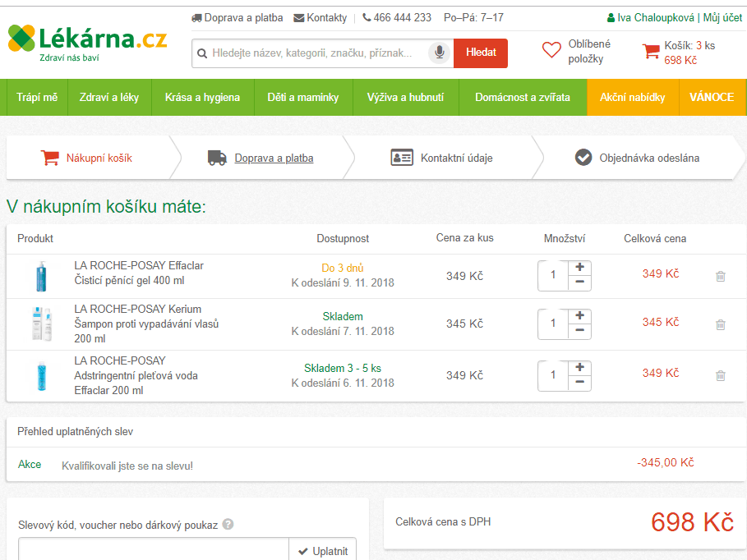Click the voucher code input field
747x560 pixels.
(x=153, y=551)
